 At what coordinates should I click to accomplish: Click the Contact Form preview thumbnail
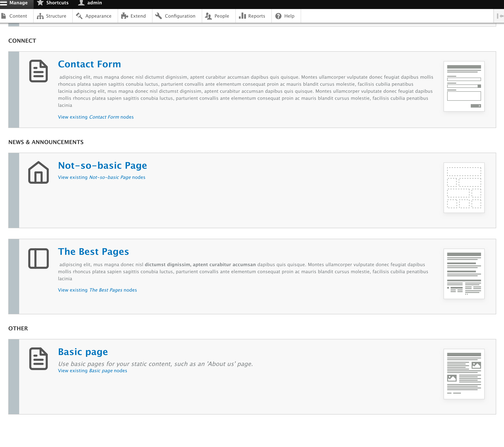464,86
